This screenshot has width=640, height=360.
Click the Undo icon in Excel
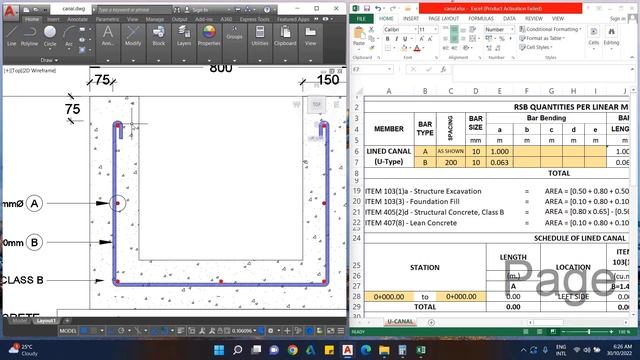click(378, 8)
